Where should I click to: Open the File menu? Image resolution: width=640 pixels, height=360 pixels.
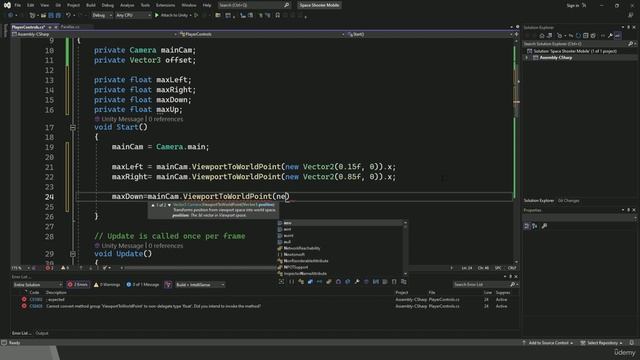point(17,5)
